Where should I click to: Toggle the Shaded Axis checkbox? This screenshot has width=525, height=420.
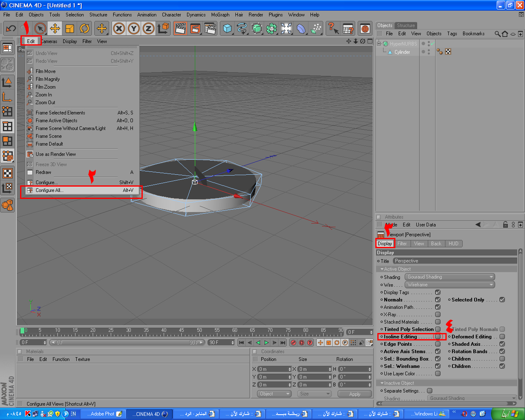click(502, 344)
